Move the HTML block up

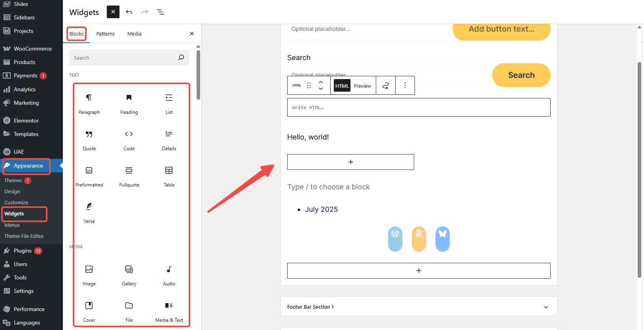tap(321, 82)
